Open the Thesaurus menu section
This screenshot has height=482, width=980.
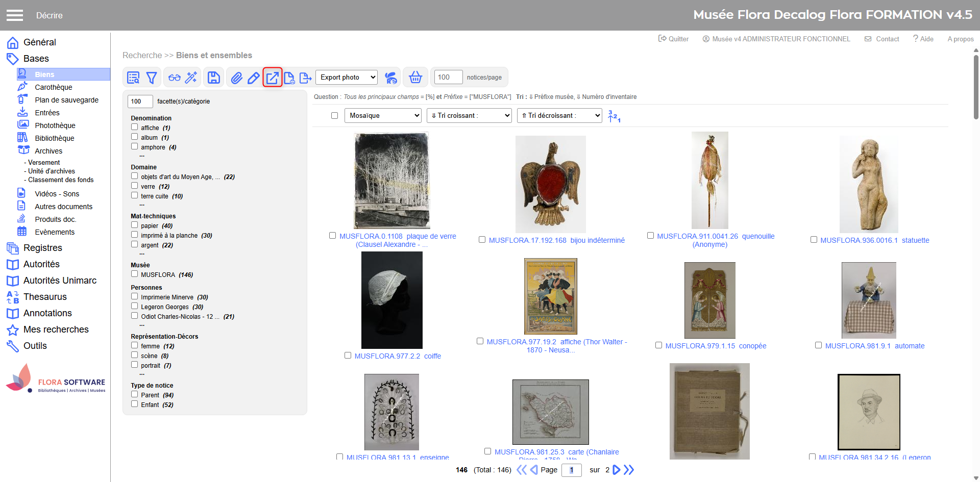click(x=45, y=297)
